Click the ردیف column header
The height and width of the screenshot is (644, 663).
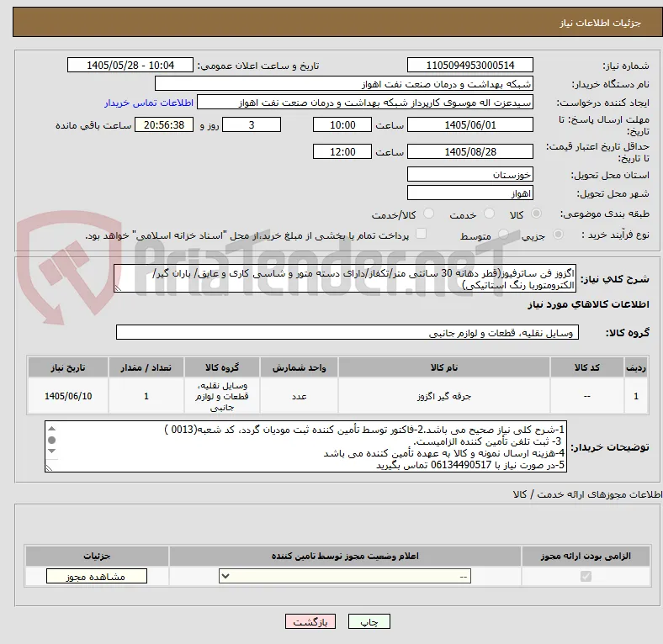click(x=635, y=367)
